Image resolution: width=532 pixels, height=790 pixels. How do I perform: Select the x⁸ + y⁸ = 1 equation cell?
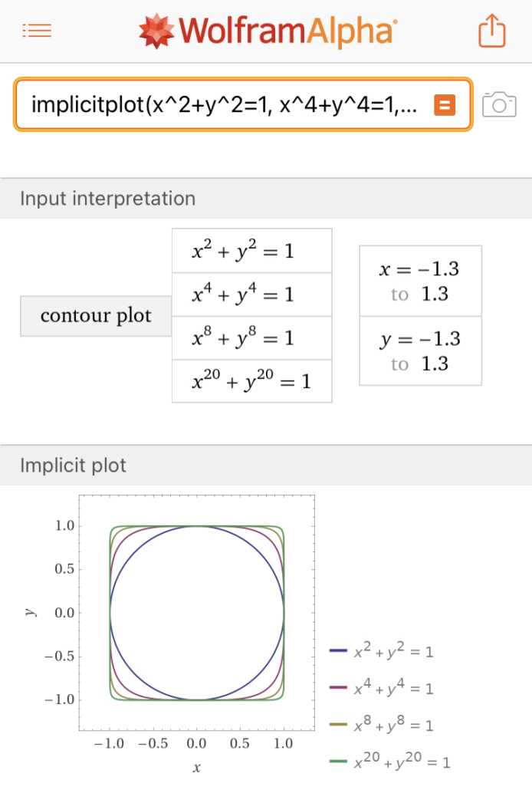[251, 337]
